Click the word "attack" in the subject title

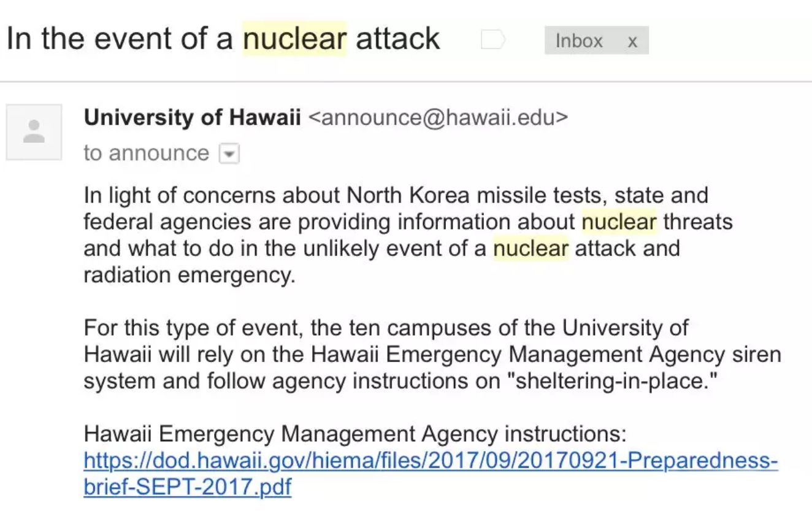(x=397, y=39)
